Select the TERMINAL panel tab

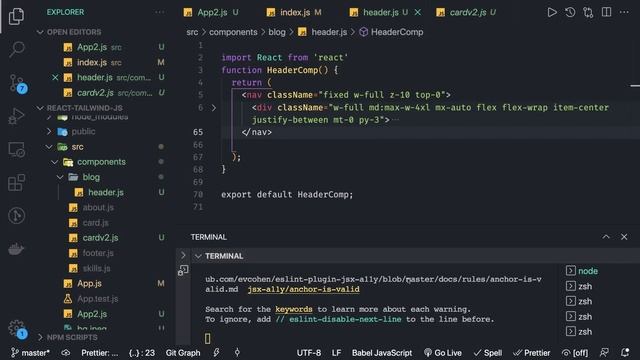209,237
